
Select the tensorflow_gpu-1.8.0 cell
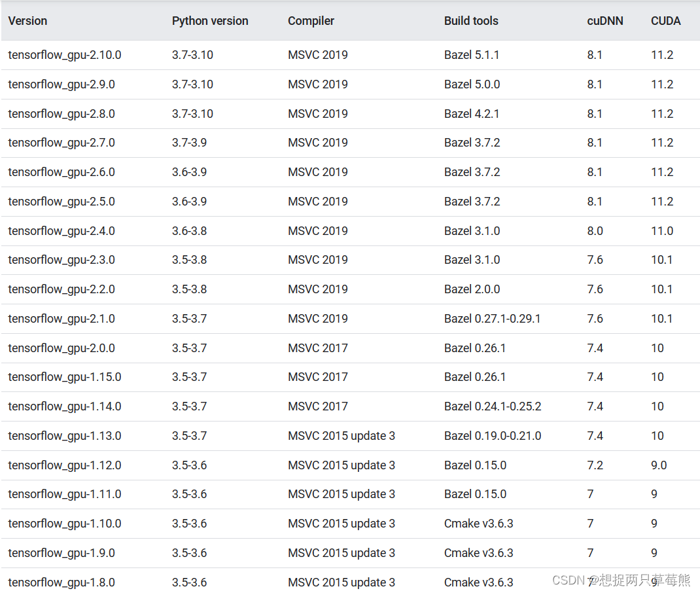[61, 583]
